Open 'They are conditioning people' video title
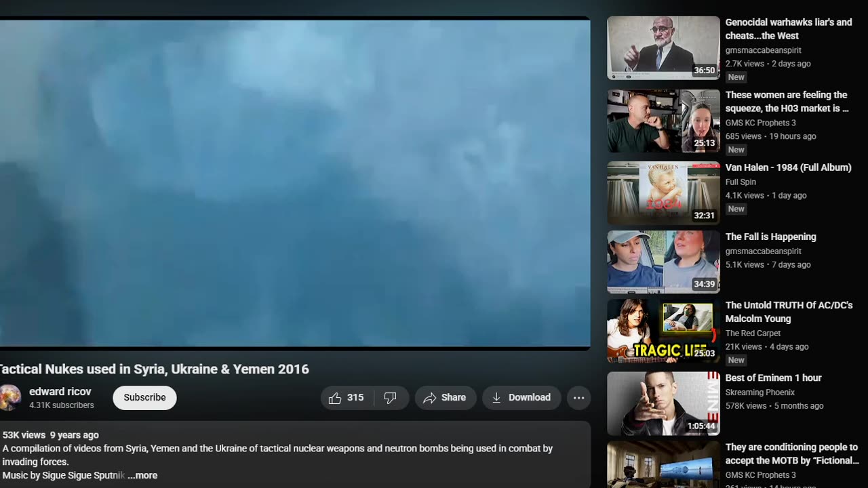868x488 pixels. [792, 454]
